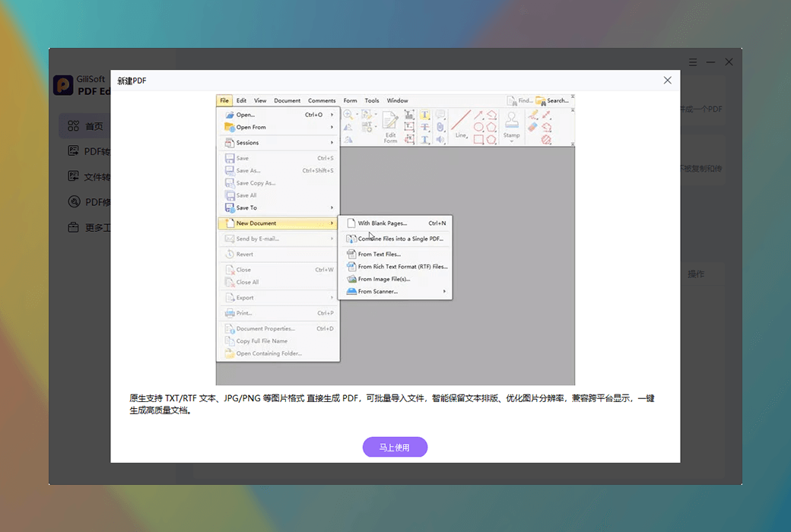The width and height of the screenshot is (791, 532).
Task: Open the 更多工 briefcase sidebar item
Action: pos(89,227)
